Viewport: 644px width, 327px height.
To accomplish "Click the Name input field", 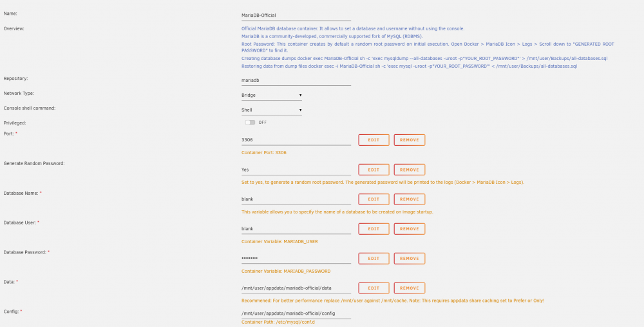I will [296, 15].
